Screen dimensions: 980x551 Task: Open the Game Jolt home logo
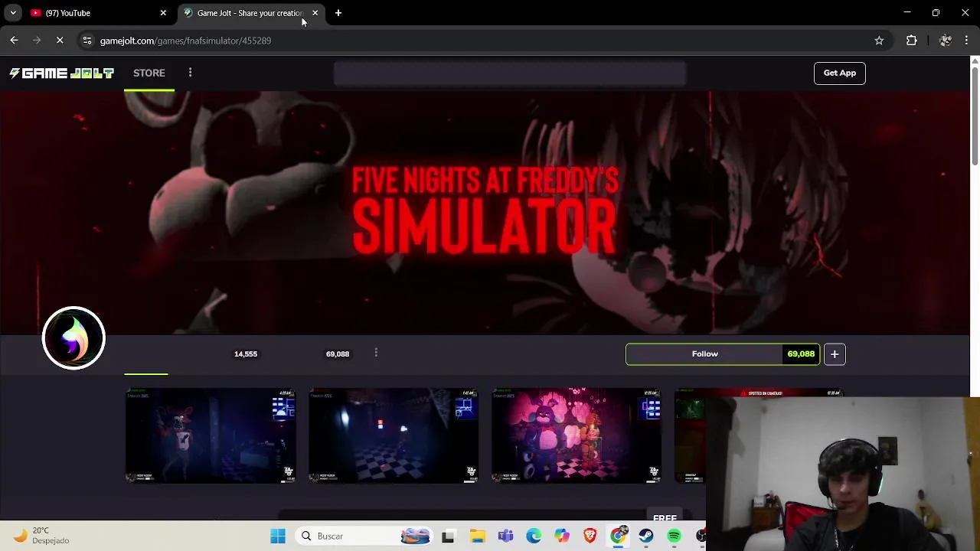point(61,73)
